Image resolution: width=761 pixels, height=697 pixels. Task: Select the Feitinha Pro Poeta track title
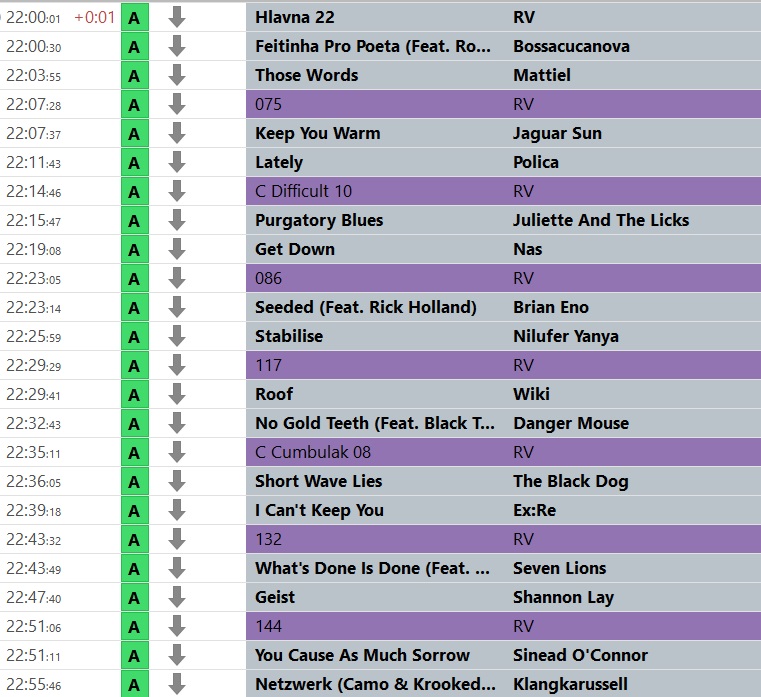pyautogui.click(x=373, y=47)
